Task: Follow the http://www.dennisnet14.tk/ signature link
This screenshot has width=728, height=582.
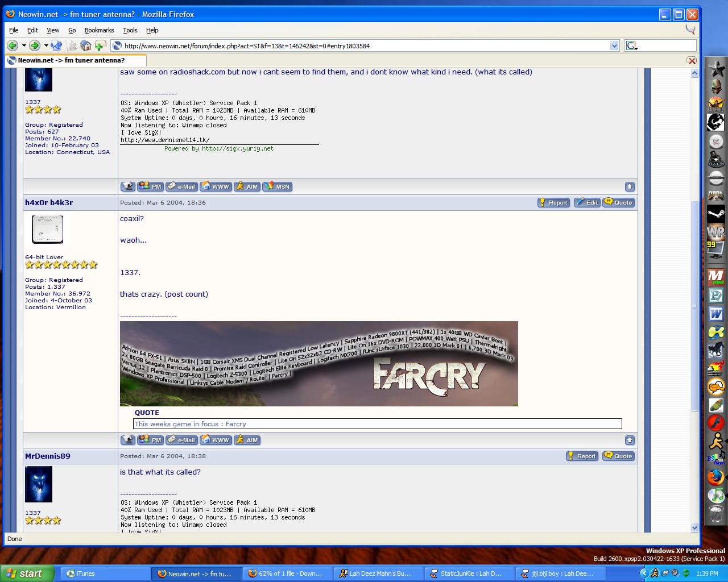Action: (x=165, y=140)
